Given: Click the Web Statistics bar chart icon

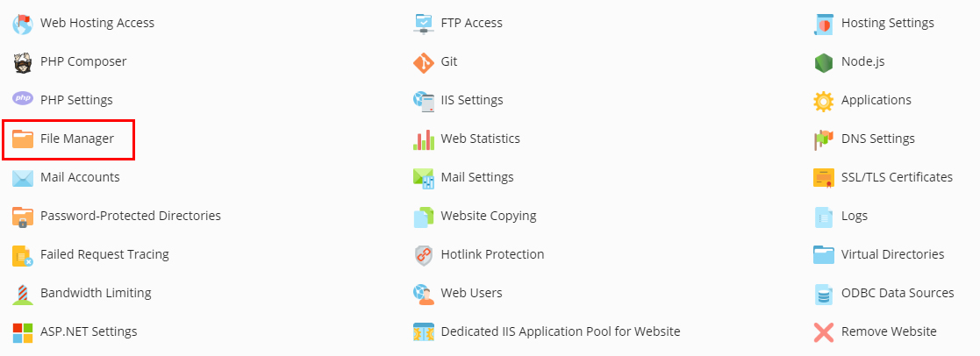Looking at the screenshot, I should pos(423,139).
